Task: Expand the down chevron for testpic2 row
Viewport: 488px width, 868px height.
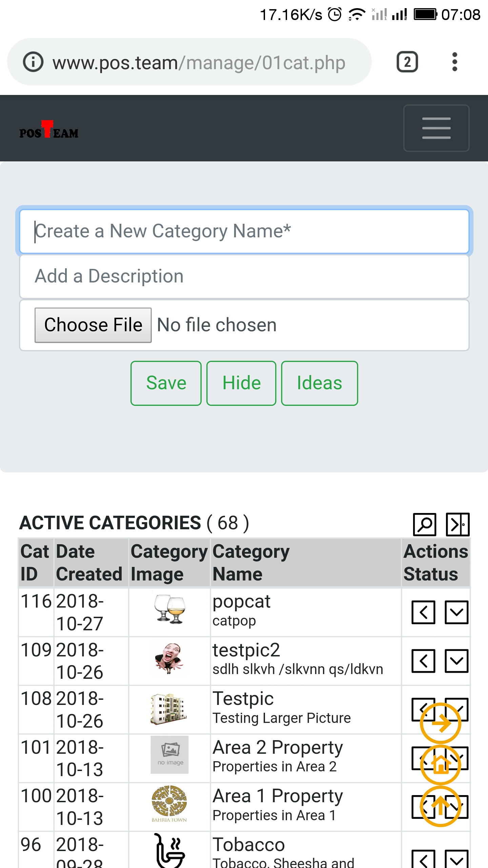Action: (456, 661)
